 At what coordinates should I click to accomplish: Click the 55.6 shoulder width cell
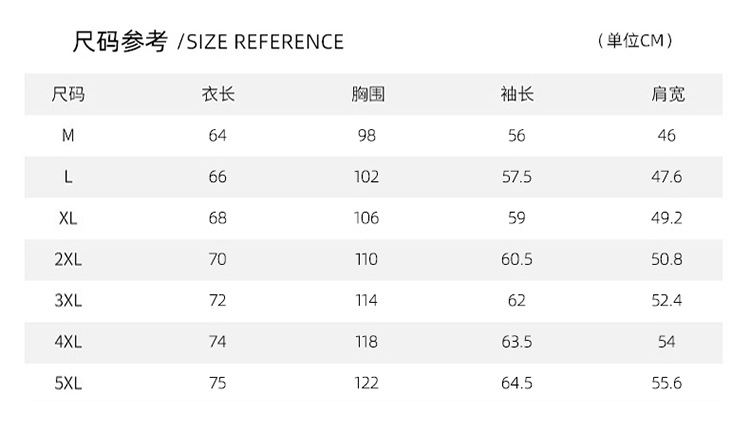[x=667, y=382]
